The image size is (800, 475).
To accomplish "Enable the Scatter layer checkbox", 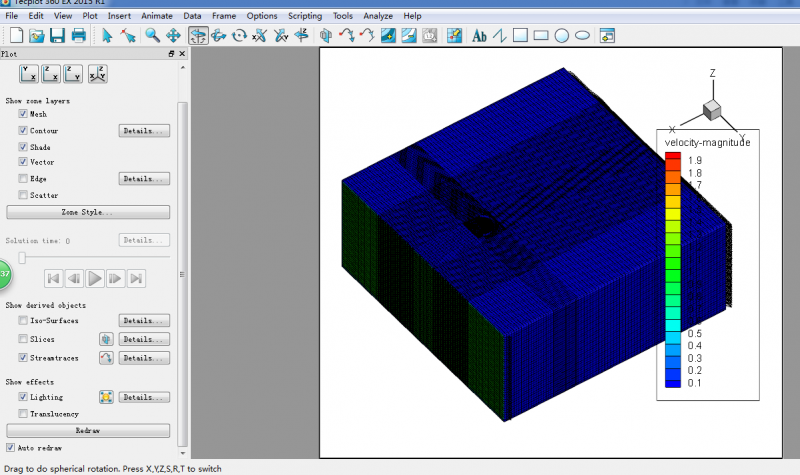I will (x=23, y=195).
